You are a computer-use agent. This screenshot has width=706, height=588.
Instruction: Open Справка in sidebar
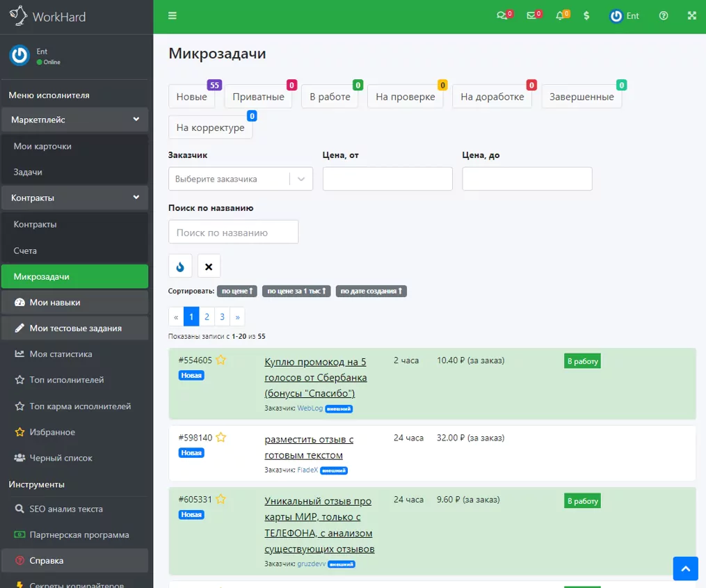[74, 561]
